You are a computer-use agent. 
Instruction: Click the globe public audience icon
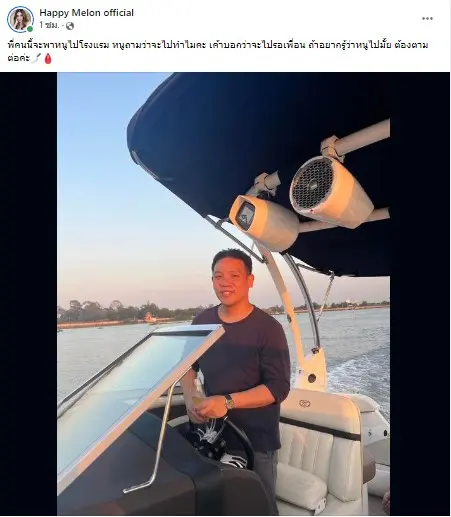[x=70, y=26]
